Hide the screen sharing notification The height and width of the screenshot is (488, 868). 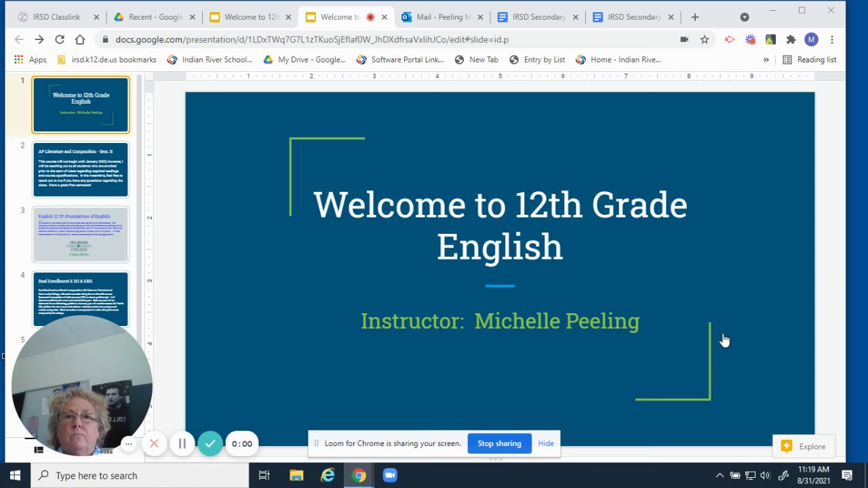tap(546, 443)
